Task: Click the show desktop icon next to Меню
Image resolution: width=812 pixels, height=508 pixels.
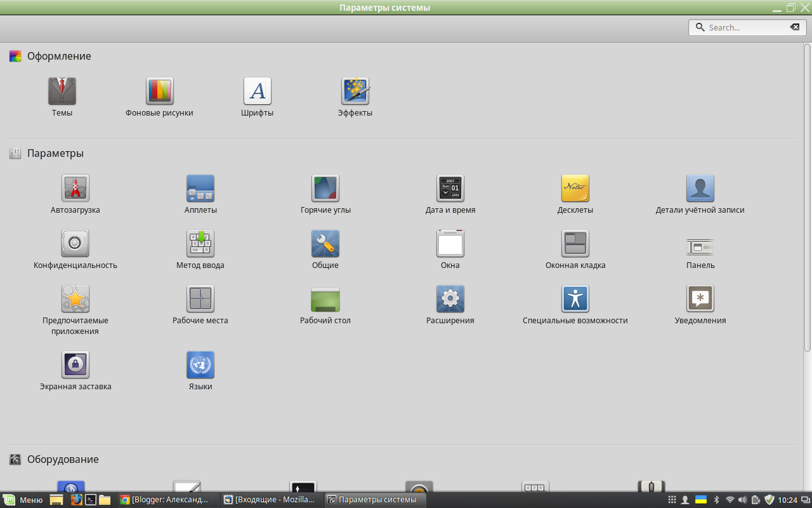Action: pyautogui.click(x=56, y=500)
